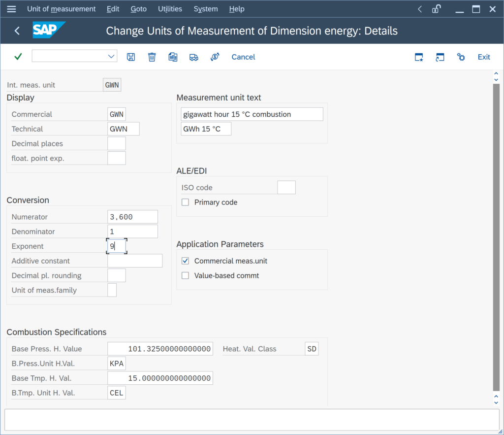Click the SAP logo
Image resolution: width=504 pixels, height=435 pixels.
coord(49,30)
